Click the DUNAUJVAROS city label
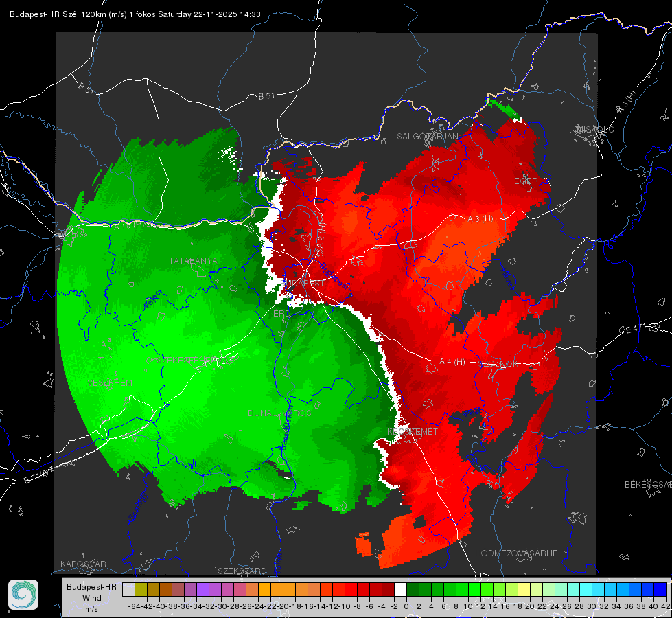Screen dimensions: 672x618 point(279,413)
